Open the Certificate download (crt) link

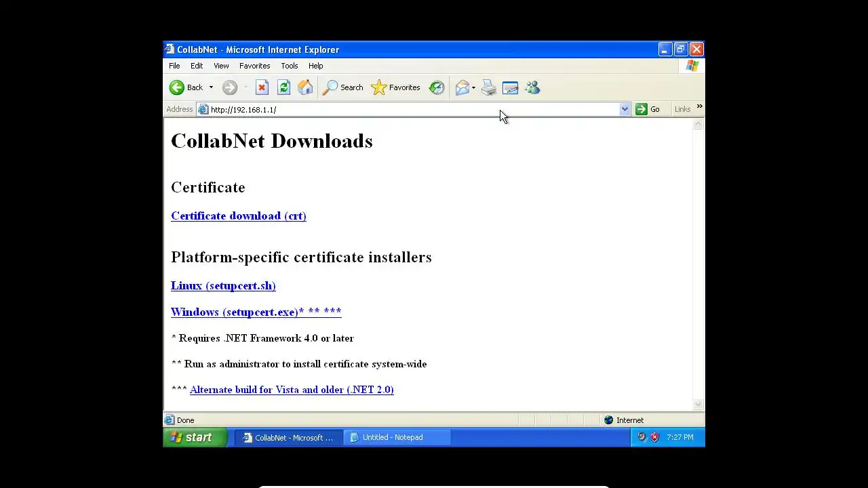[239, 216]
